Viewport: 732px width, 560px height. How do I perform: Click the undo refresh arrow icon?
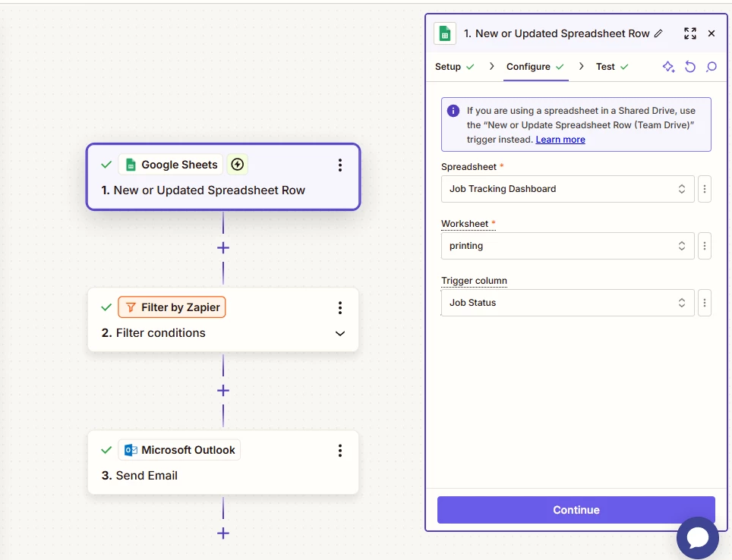690,67
